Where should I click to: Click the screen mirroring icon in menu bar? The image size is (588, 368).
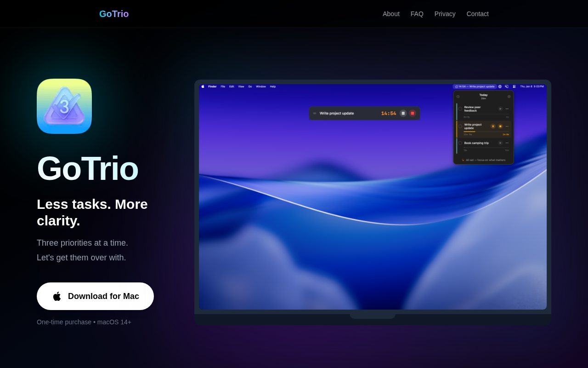point(507,86)
